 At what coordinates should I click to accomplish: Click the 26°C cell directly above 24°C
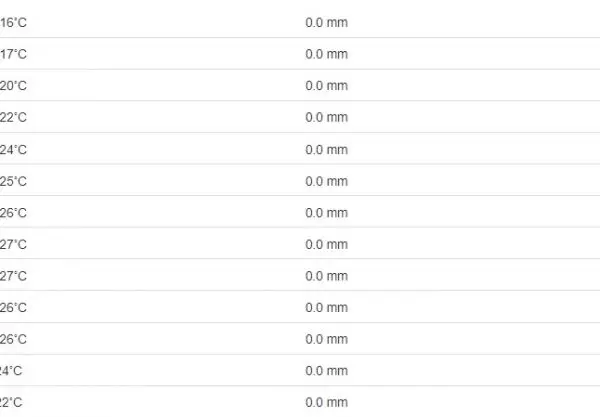point(13,339)
